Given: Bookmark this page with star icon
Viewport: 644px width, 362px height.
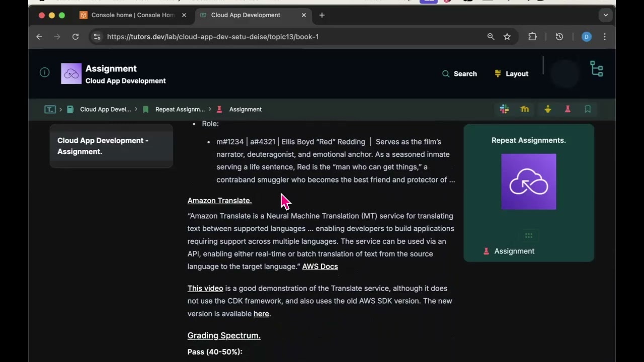Looking at the screenshot, I should pos(507,37).
